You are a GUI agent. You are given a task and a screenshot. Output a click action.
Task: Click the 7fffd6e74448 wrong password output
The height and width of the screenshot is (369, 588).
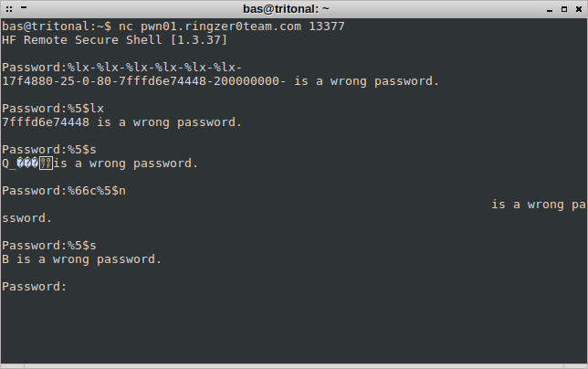click(x=121, y=122)
